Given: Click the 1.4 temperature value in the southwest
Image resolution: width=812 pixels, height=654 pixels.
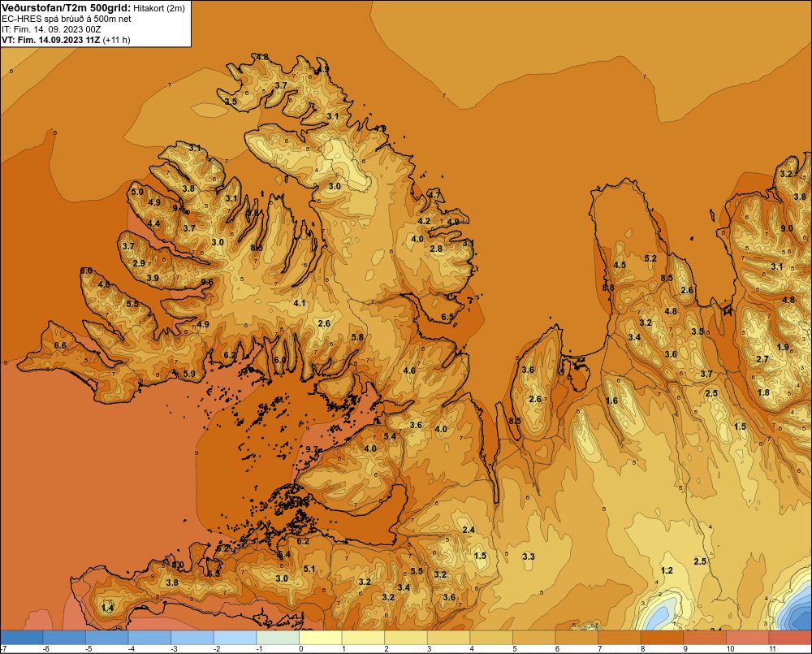Looking at the screenshot, I should click(x=108, y=608).
